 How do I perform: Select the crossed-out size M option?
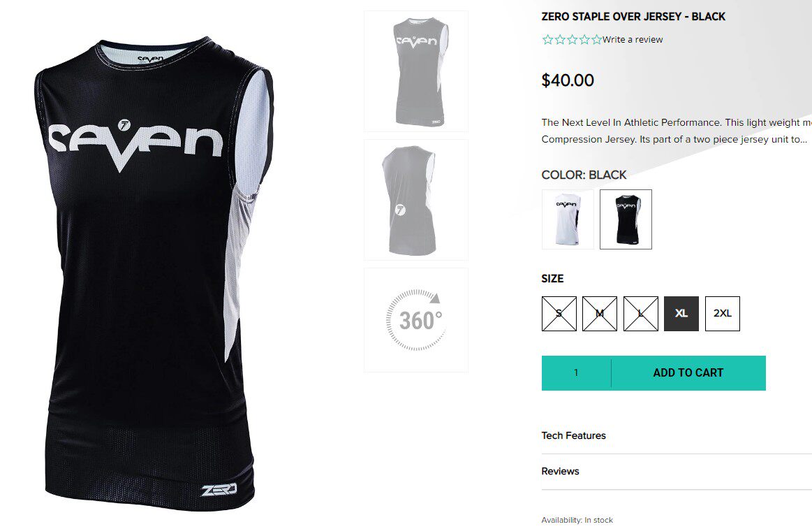point(600,314)
